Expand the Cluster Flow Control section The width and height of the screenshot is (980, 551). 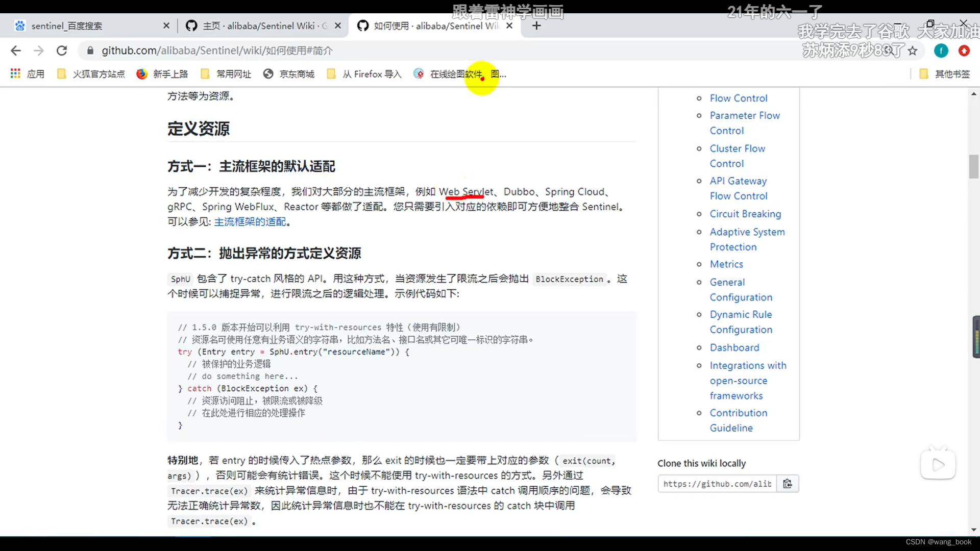(x=738, y=156)
